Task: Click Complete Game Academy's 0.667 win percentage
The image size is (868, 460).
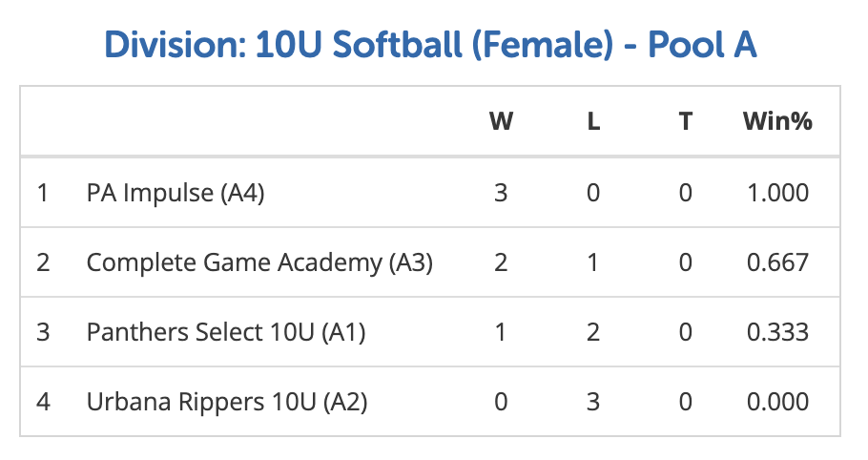Action: (777, 262)
